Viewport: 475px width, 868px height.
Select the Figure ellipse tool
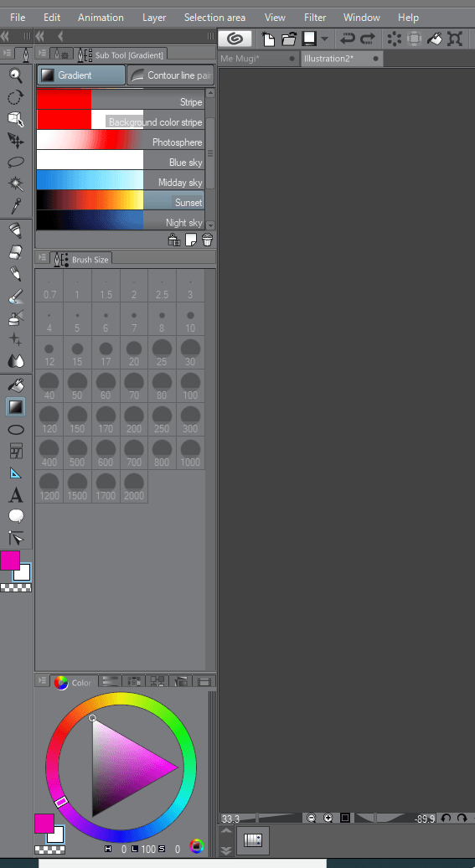pos(16,430)
